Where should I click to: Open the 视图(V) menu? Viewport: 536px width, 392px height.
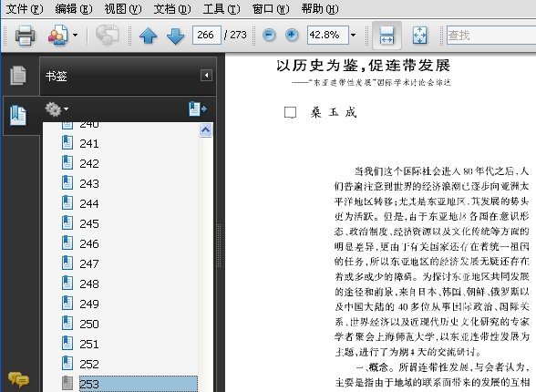(x=123, y=8)
